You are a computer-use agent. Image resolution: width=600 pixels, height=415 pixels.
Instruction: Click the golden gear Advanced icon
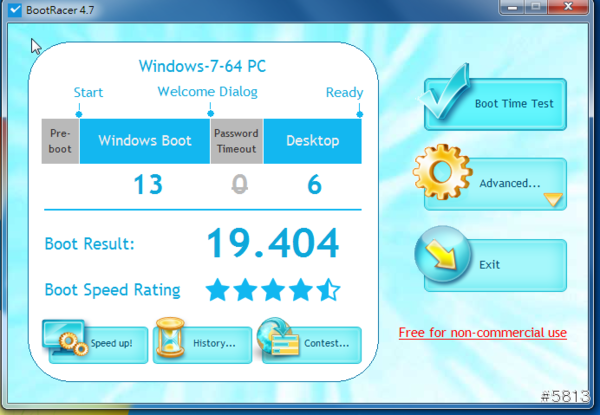442,171
